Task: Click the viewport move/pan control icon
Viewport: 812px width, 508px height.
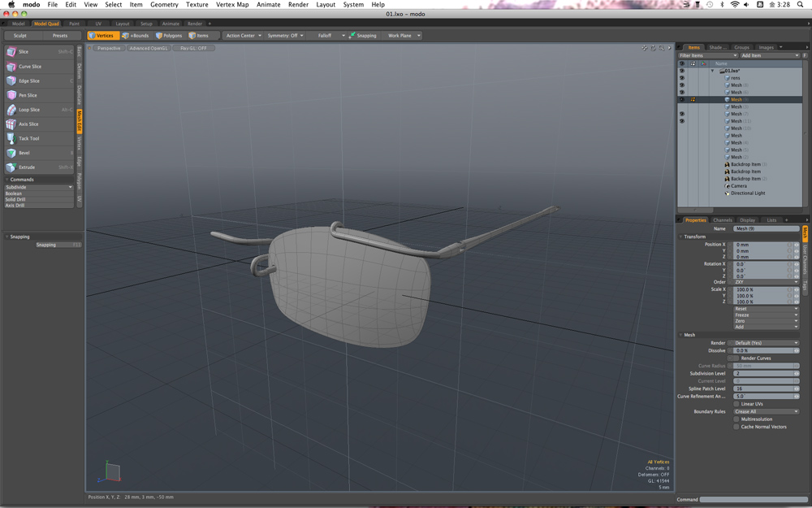Action: (x=644, y=48)
